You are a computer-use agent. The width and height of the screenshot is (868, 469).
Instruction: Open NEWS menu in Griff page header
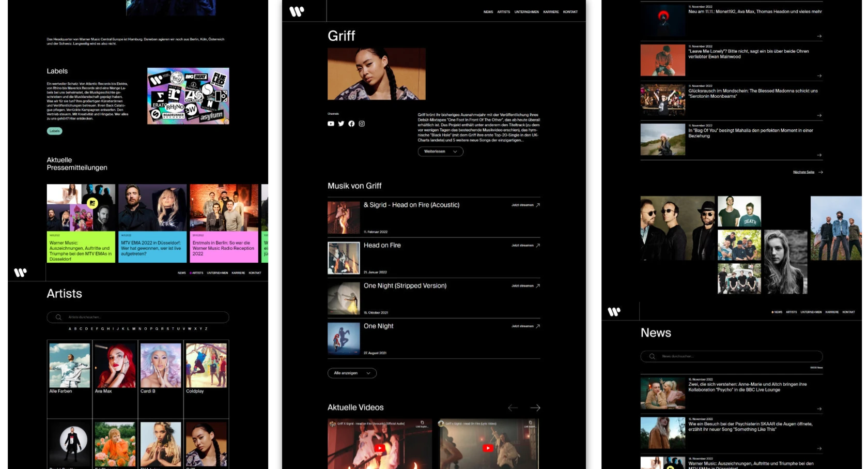point(488,12)
